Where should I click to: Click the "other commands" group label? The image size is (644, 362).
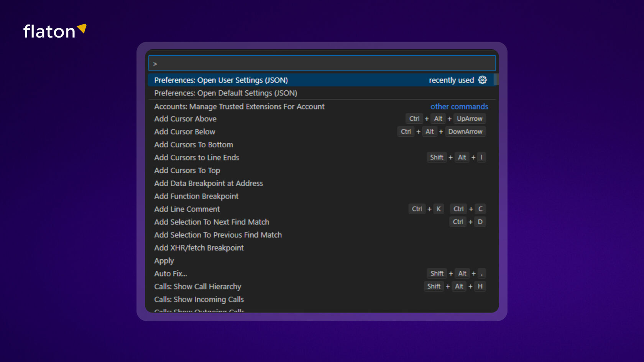[459, 106]
